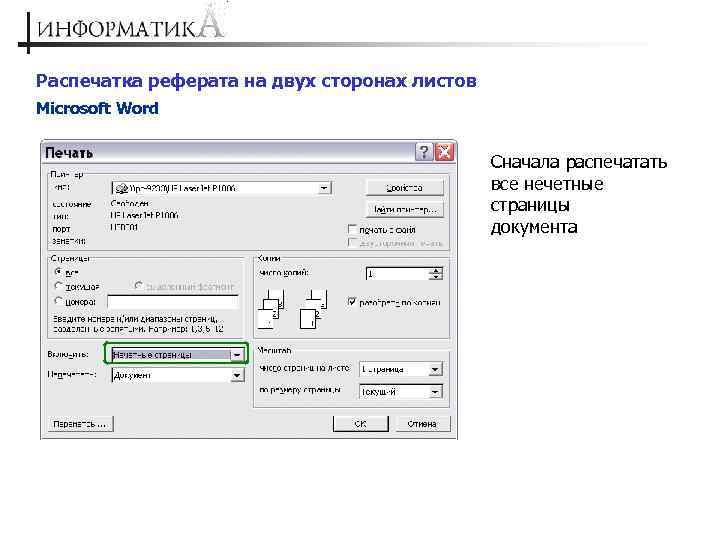Screen dimensions: 720x540
Task: Increase copies with the up arrow
Action: click(436, 270)
